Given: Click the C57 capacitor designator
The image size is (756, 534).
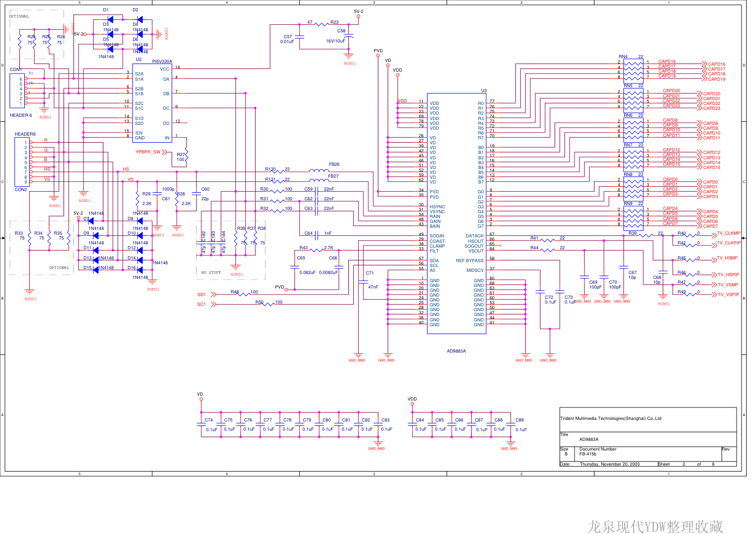Looking at the screenshot, I should [288, 37].
